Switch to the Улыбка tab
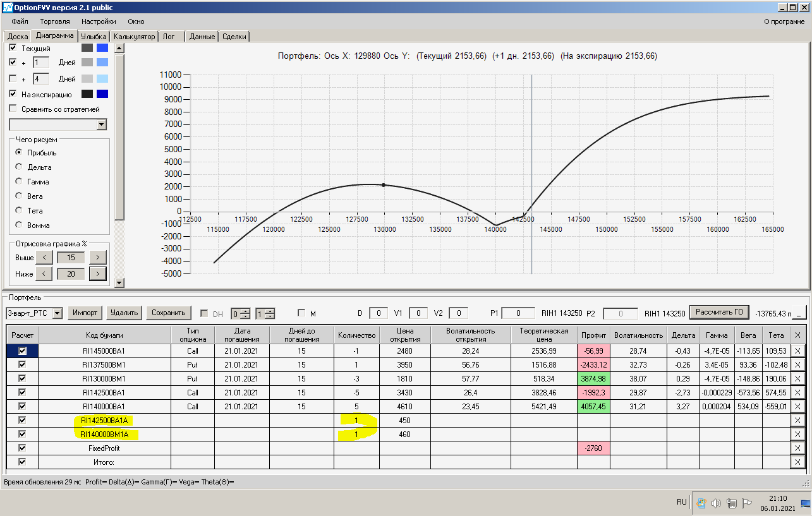 point(94,37)
